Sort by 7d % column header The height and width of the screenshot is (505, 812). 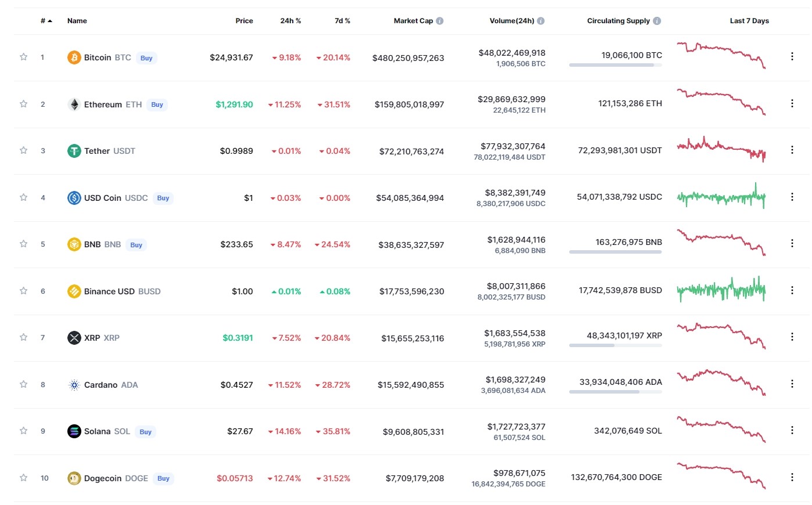click(342, 21)
